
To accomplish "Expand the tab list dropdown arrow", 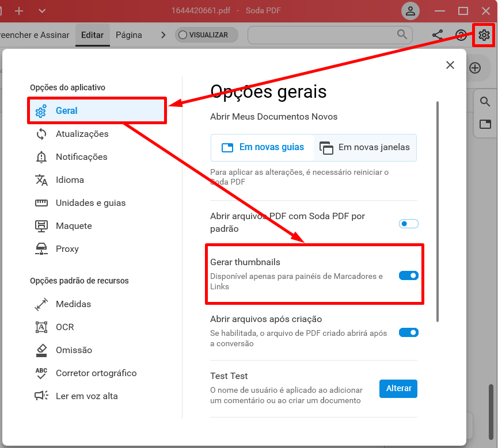I will [x=42, y=11].
